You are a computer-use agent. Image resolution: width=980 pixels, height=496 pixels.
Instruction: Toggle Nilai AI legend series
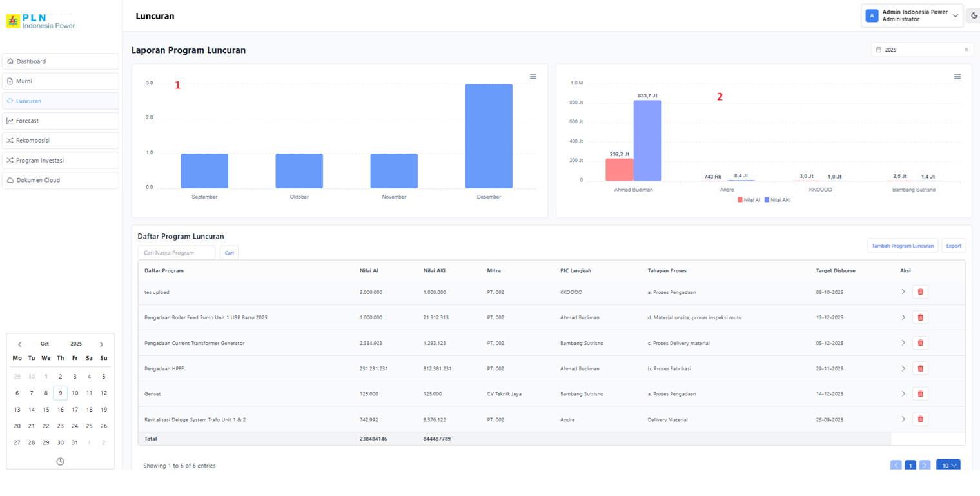[x=749, y=200]
